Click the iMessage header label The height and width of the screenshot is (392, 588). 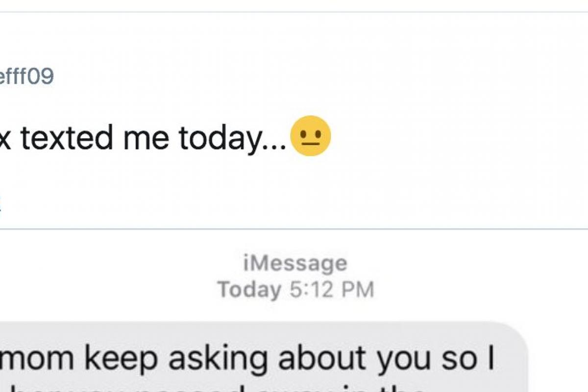[x=295, y=264]
